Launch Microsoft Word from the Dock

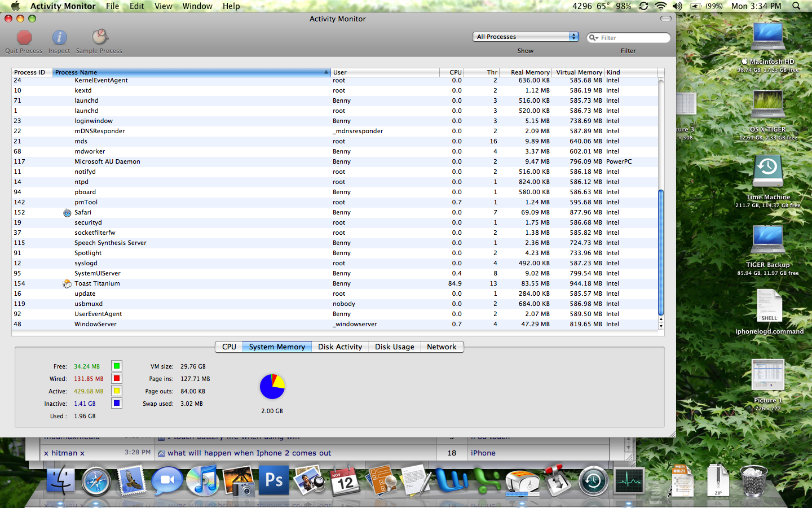[x=452, y=481]
